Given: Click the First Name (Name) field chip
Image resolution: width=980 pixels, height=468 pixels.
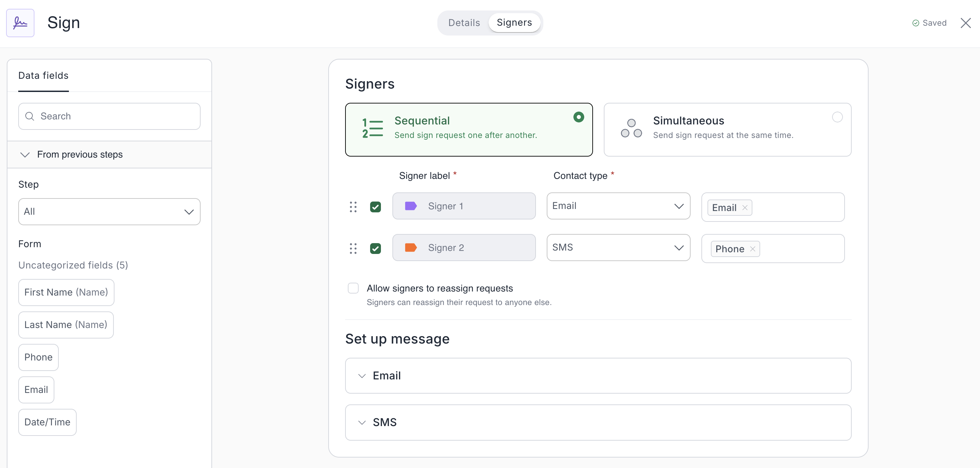Looking at the screenshot, I should 66,292.
